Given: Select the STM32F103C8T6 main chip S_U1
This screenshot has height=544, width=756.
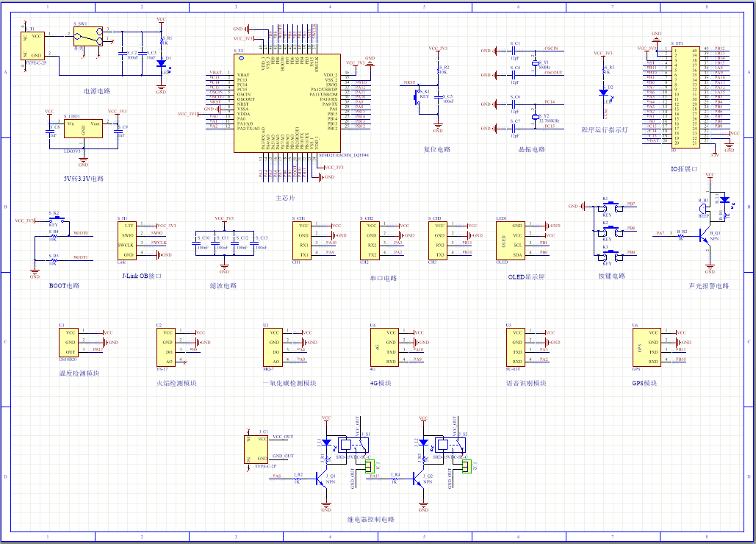Looking at the screenshot, I should pos(287,103).
